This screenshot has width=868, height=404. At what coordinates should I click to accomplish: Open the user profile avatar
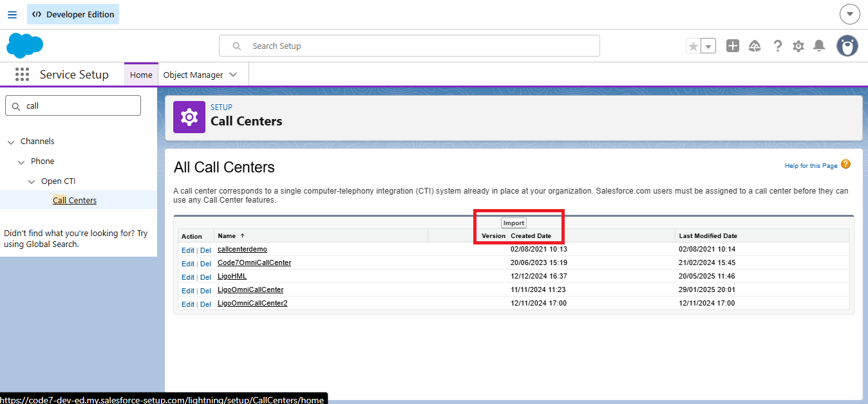[847, 46]
